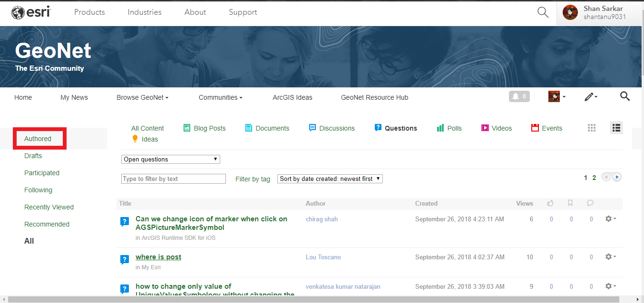The height and width of the screenshot is (303, 644).
Task: Click the filter by text input
Action: pos(174,179)
